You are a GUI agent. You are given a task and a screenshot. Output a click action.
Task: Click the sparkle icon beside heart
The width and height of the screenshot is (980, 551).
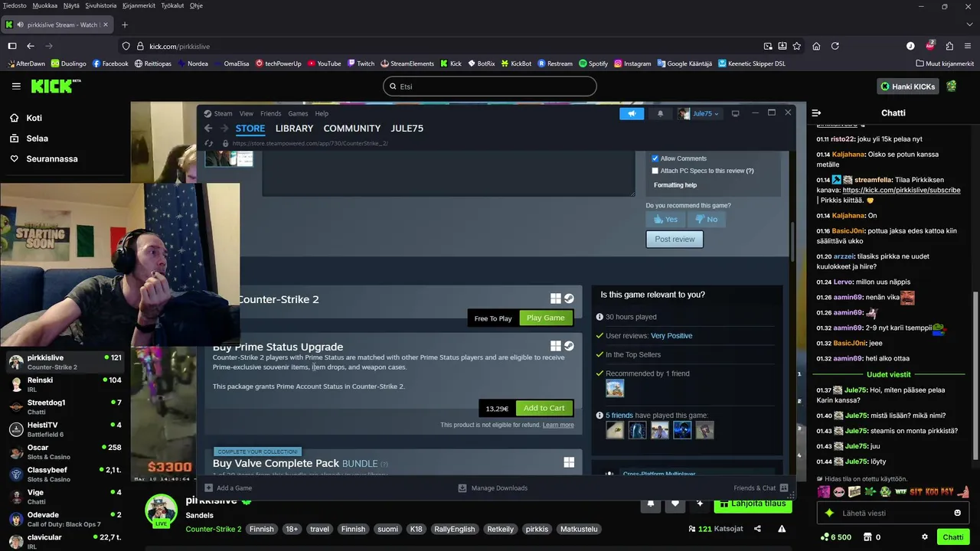(700, 504)
